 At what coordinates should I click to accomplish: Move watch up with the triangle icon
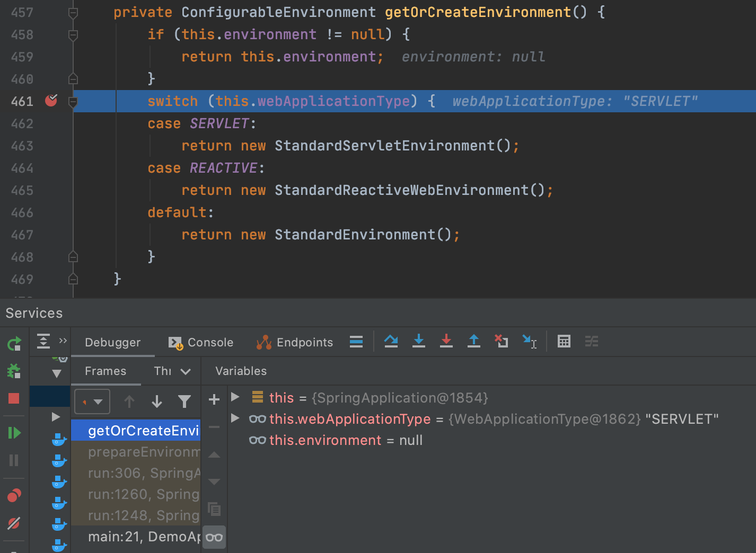point(214,454)
